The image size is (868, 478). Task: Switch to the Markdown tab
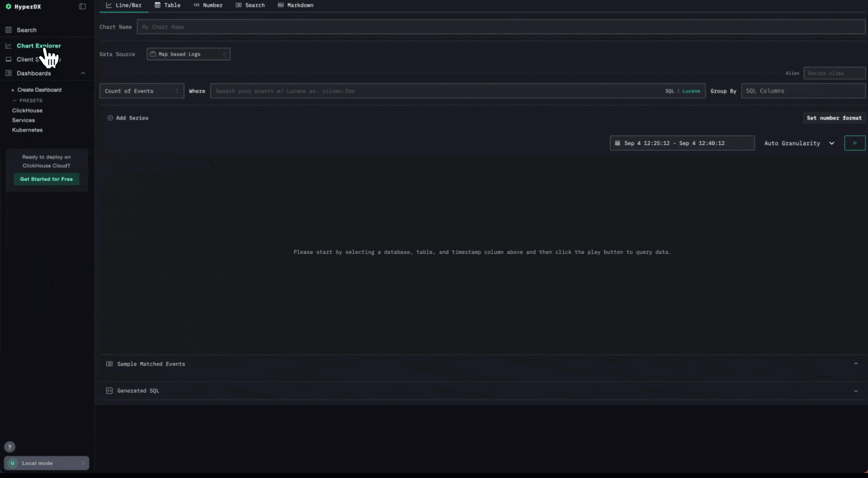pos(296,5)
